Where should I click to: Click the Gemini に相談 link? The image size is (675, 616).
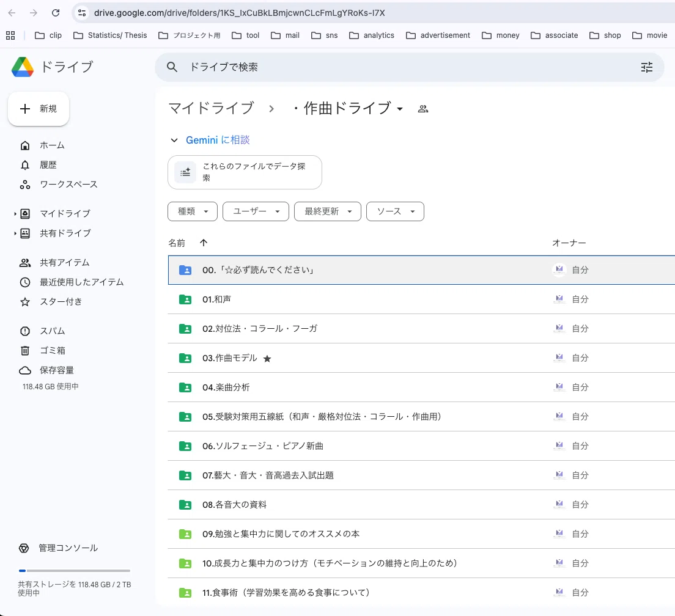[218, 140]
